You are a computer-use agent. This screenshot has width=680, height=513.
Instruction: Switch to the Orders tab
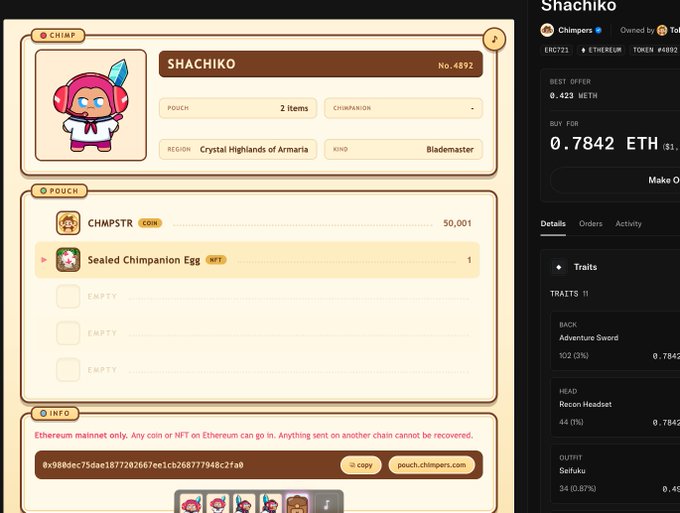(x=591, y=224)
